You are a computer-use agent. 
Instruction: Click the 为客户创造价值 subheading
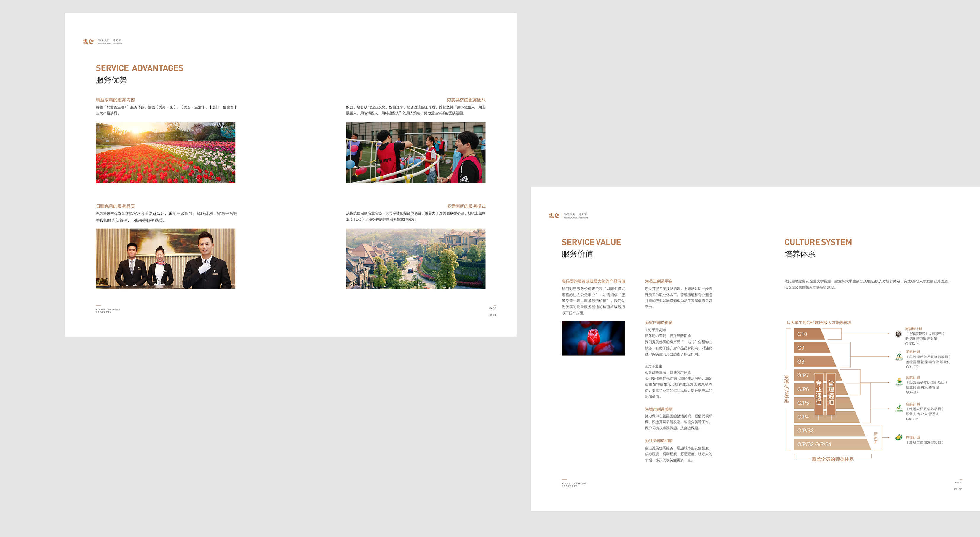pyautogui.click(x=658, y=323)
